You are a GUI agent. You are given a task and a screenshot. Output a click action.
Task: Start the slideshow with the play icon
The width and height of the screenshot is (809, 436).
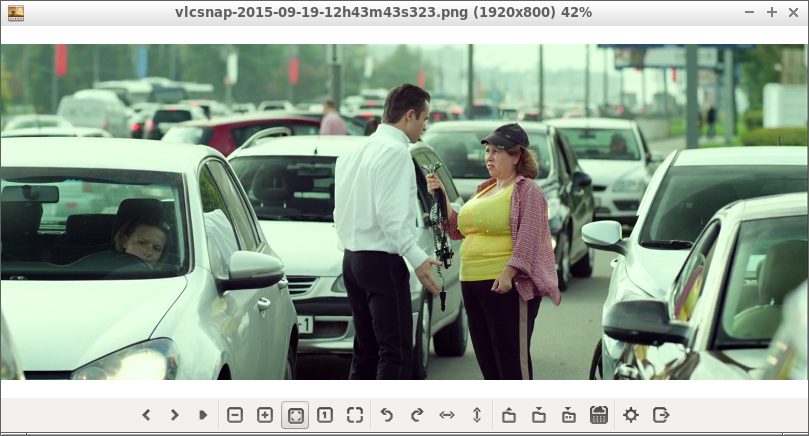click(203, 415)
